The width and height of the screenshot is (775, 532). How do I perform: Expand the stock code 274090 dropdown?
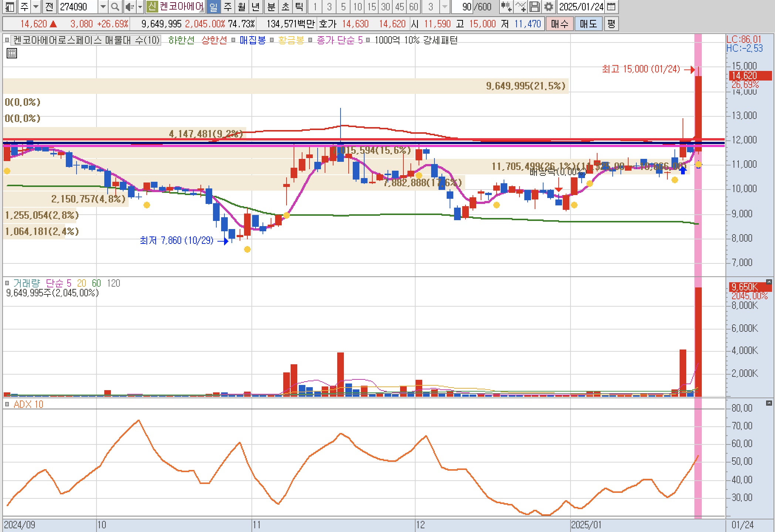[x=103, y=7]
